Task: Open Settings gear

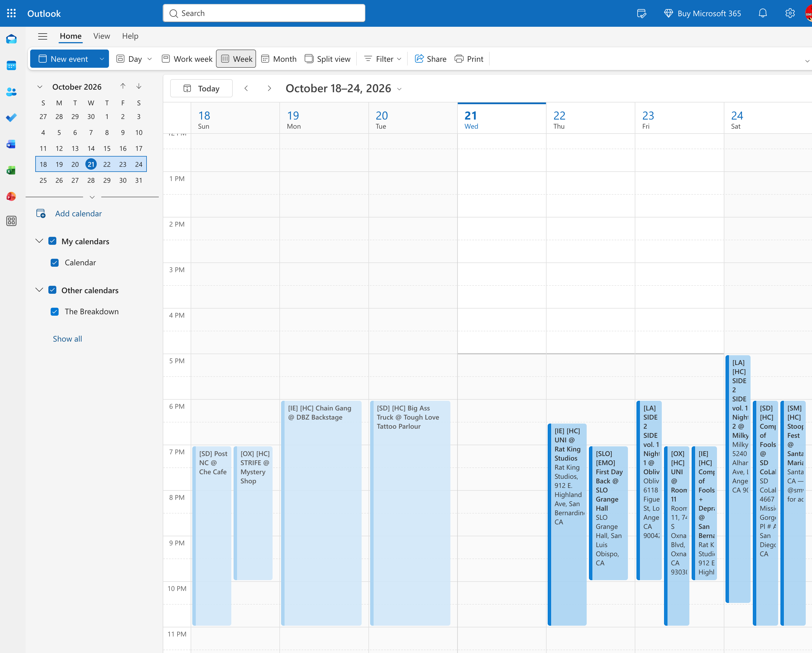Action: point(790,14)
